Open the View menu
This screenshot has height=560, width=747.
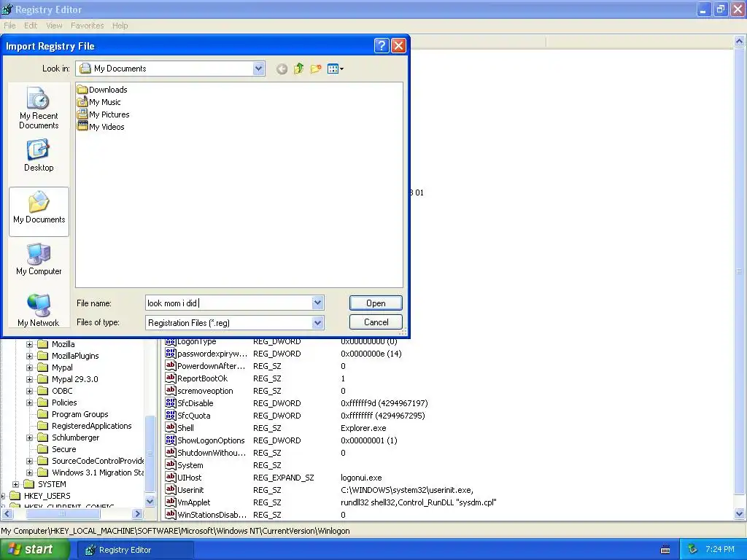(x=54, y=26)
